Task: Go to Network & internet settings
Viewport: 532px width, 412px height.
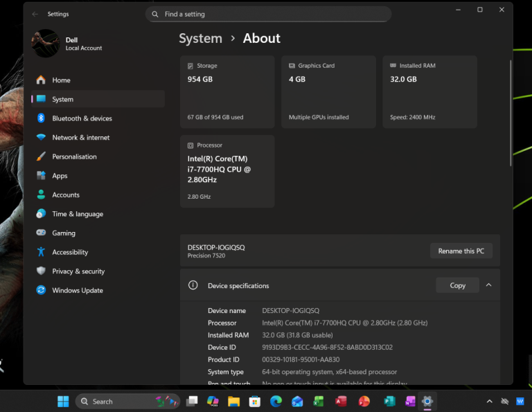Action: click(80, 138)
